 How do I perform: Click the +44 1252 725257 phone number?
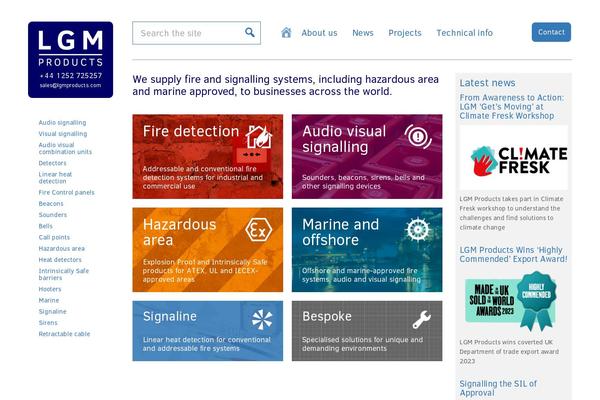click(x=70, y=75)
